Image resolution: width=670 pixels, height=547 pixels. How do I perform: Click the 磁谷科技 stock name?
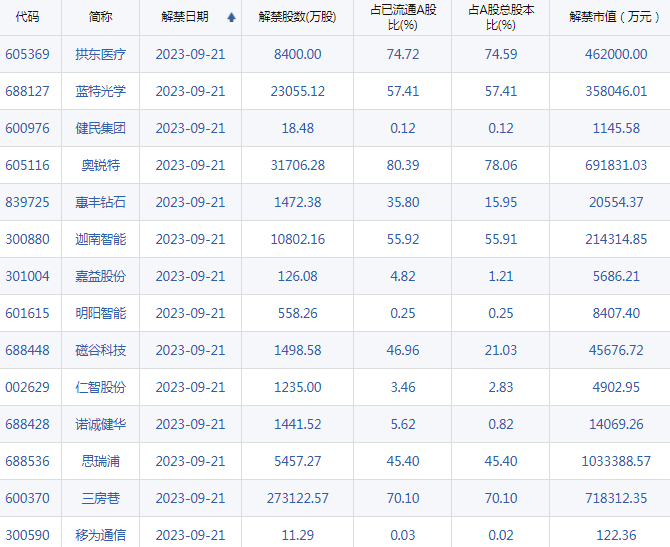(x=100, y=350)
